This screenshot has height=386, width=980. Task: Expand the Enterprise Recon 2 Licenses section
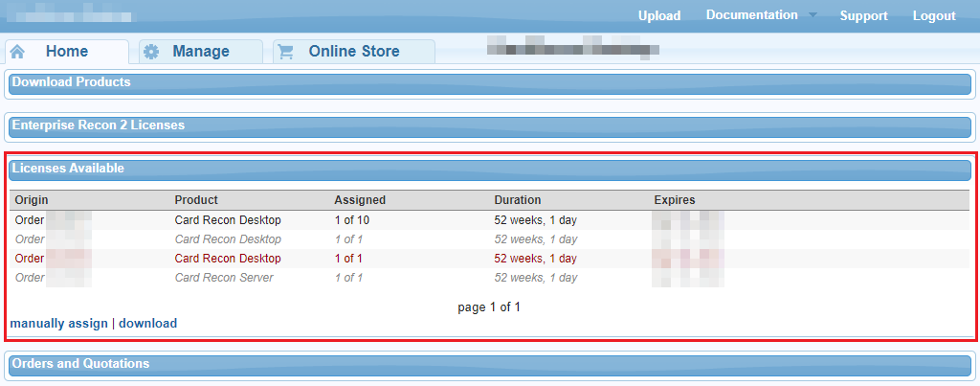coord(98,125)
